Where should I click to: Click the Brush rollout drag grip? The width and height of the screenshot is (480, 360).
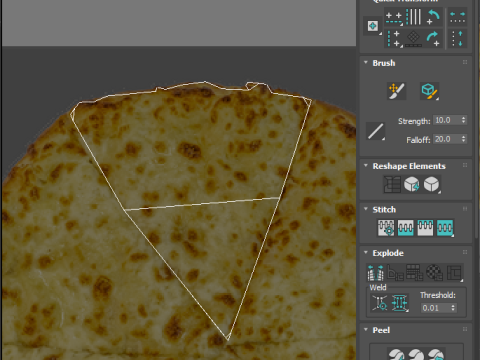(x=465, y=62)
